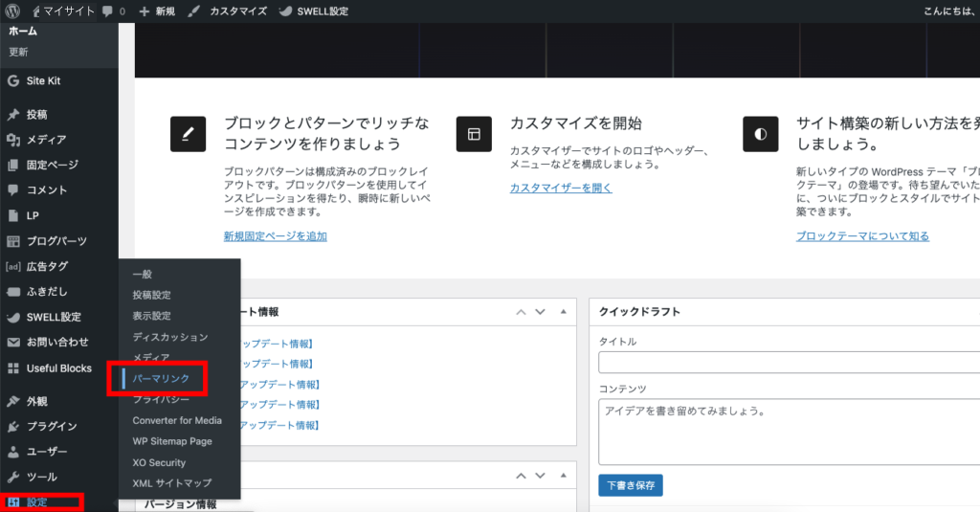Click the コンテンツ textarea

[789, 432]
